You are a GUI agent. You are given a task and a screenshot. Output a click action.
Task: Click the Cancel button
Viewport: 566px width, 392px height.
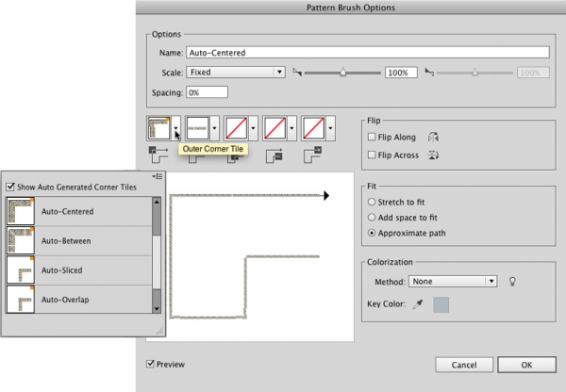click(x=463, y=365)
